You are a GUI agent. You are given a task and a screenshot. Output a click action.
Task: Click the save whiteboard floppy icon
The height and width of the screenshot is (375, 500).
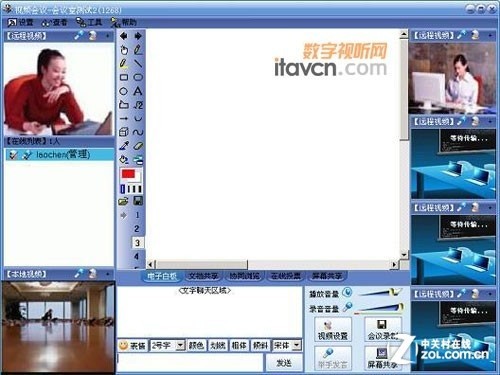coord(138,201)
